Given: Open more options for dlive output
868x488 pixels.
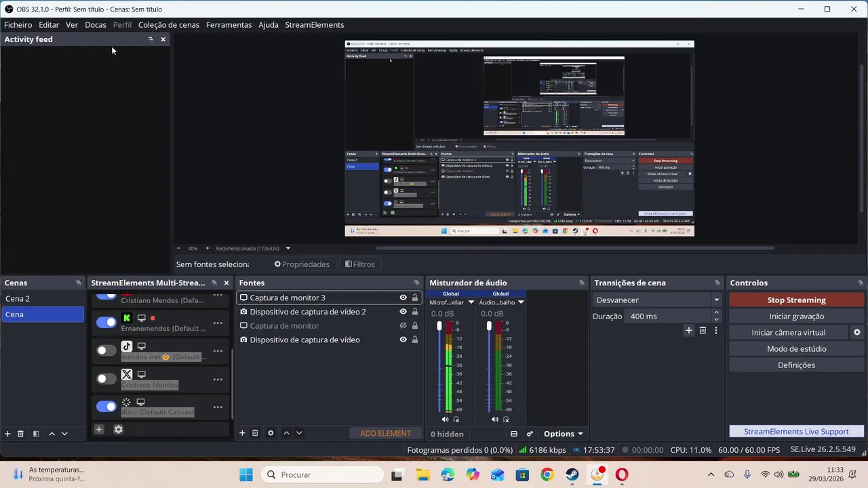Looking at the screenshot, I should pyautogui.click(x=218, y=407).
